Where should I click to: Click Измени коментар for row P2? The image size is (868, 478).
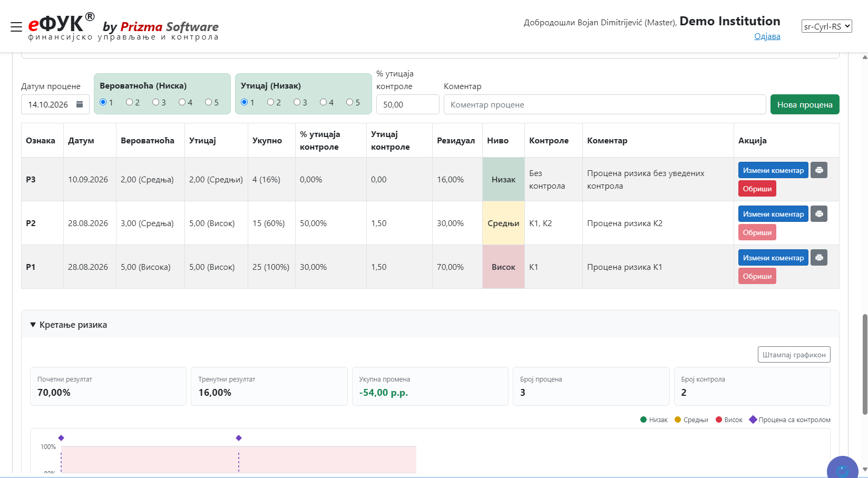pos(773,214)
